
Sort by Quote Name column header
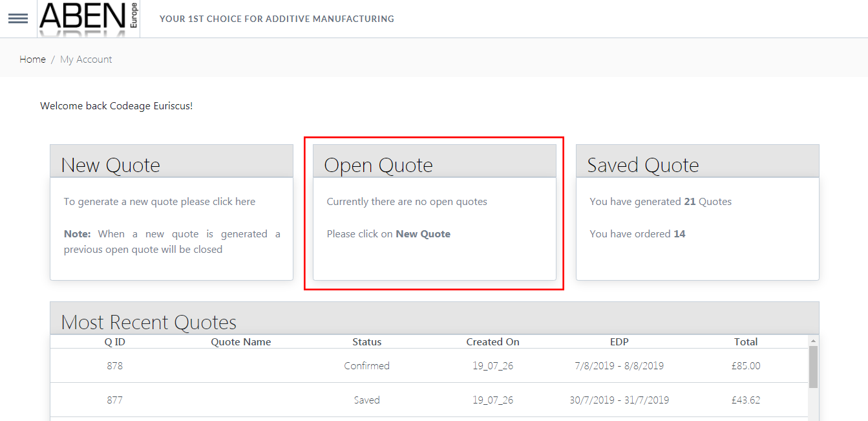click(x=241, y=342)
